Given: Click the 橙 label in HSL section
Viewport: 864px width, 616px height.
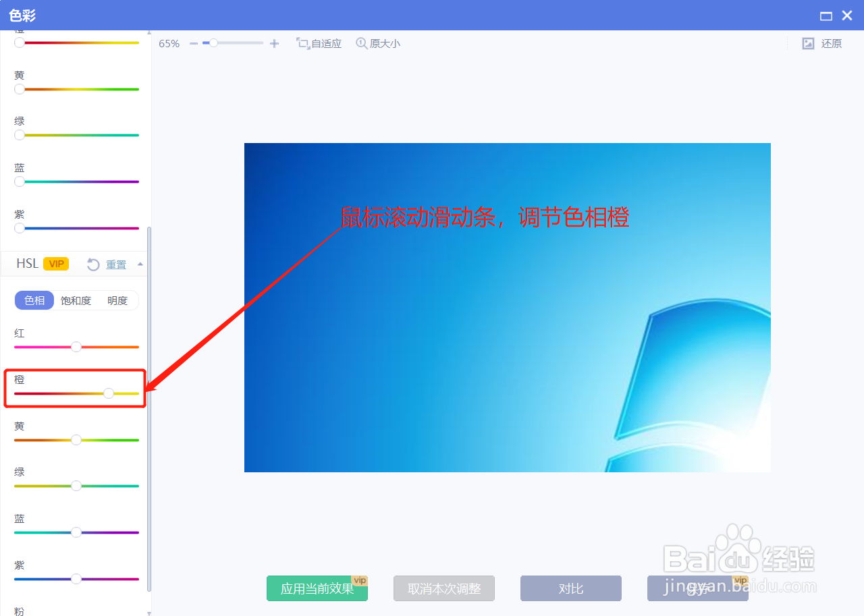Looking at the screenshot, I should (x=20, y=380).
